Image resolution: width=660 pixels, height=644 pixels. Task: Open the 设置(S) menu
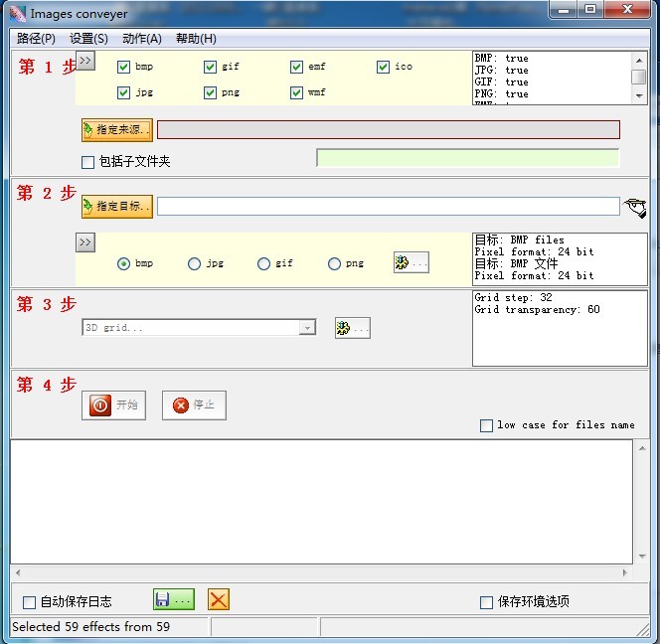(88, 39)
